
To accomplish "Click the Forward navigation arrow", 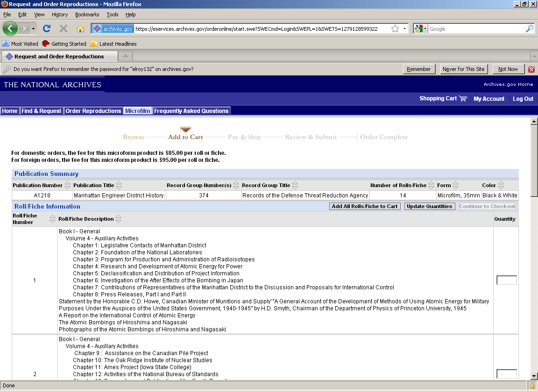I will (24, 28).
